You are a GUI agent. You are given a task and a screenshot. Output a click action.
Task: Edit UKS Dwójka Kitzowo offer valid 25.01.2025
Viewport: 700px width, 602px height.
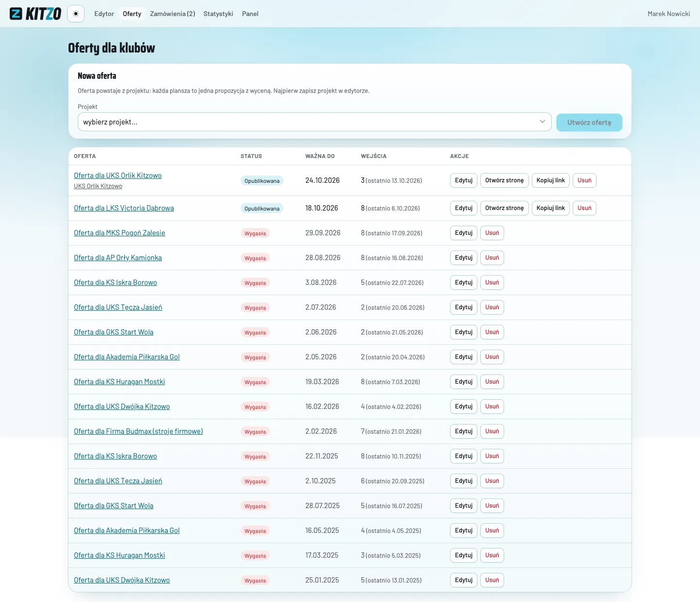pyautogui.click(x=464, y=580)
